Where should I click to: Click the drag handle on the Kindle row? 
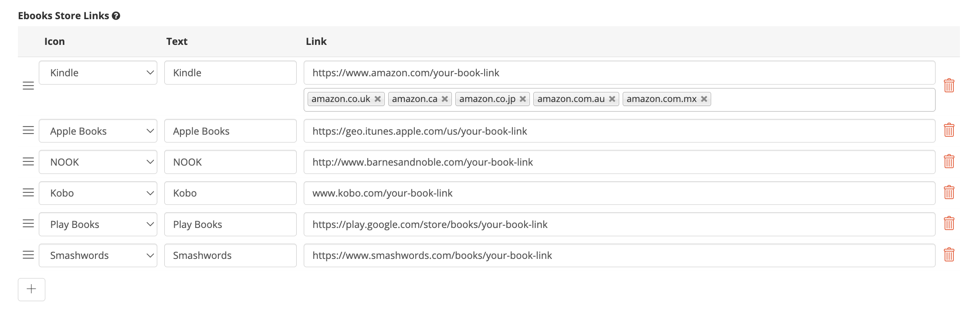point(28,85)
